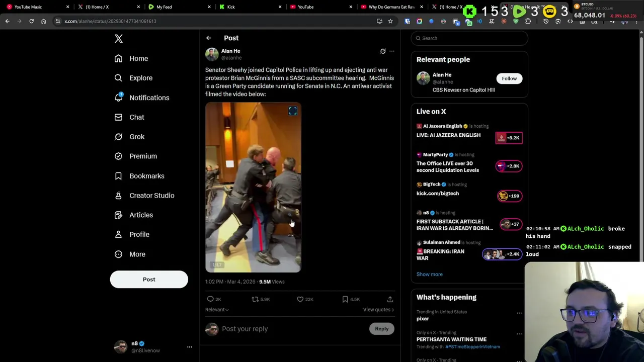The width and height of the screenshot is (644, 362).
Task: Expand the video to fullscreen view
Action: [293, 111]
